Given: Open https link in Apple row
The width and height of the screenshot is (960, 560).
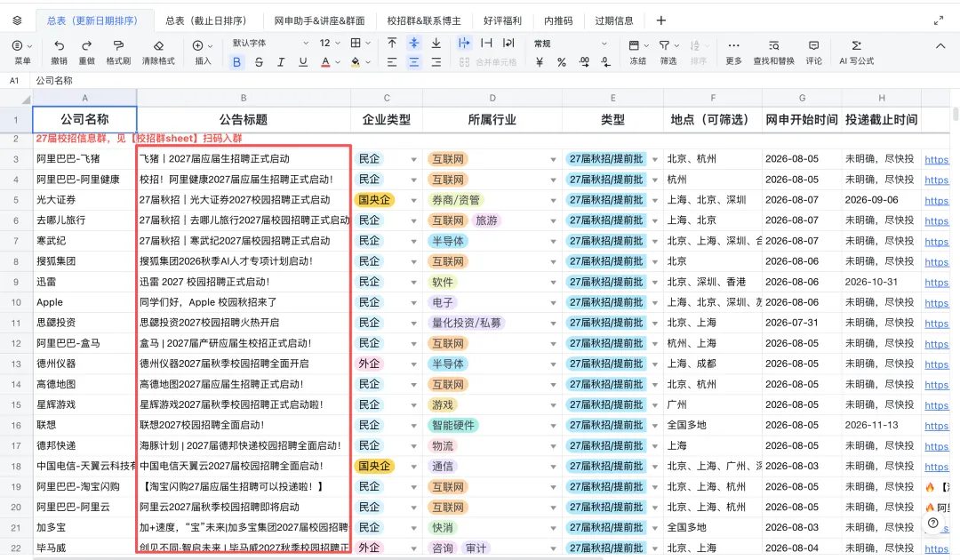Looking at the screenshot, I should (936, 303).
